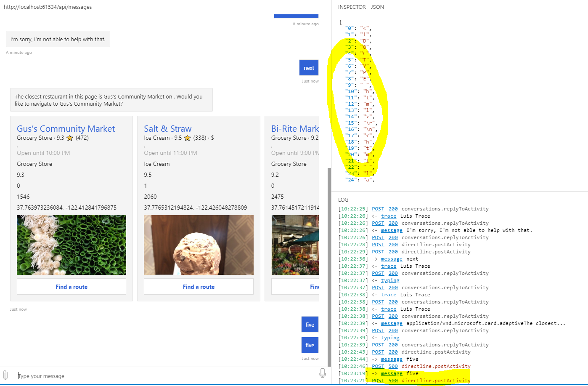Open the POST link at 10:22:46
The height and width of the screenshot is (386, 588).
(x=378, y=366)
